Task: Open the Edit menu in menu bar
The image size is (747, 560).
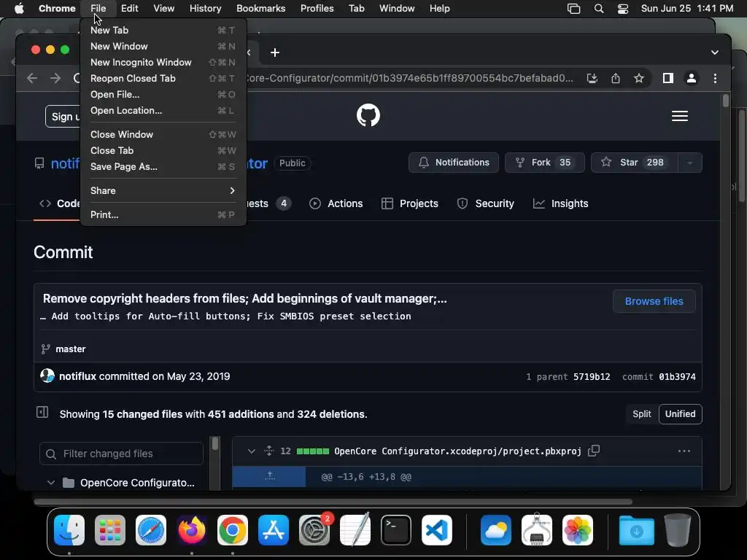Action: 129,9
